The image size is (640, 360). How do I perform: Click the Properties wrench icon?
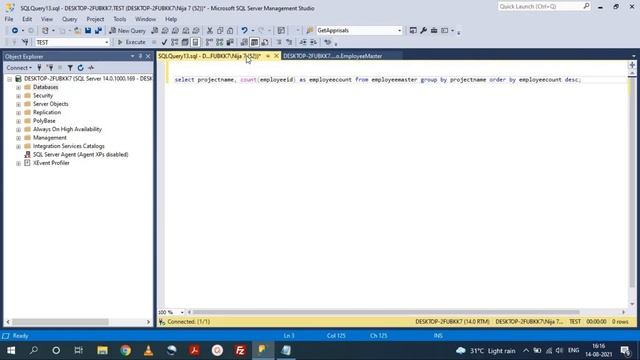[423, 31]
